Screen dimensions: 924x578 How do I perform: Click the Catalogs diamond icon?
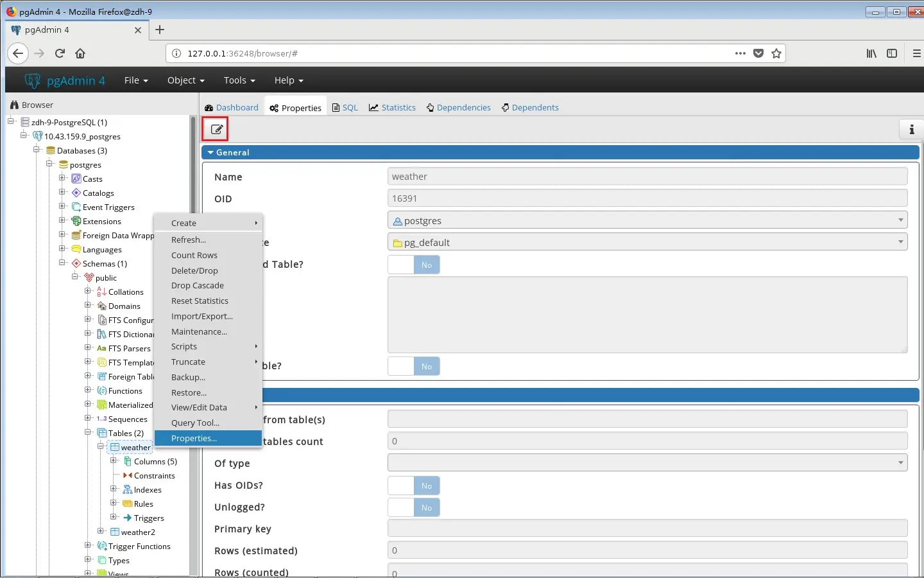point(76,193)
